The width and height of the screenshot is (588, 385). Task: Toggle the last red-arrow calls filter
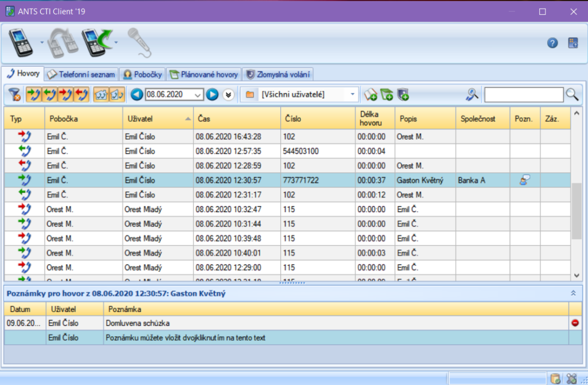click(82, 94)
